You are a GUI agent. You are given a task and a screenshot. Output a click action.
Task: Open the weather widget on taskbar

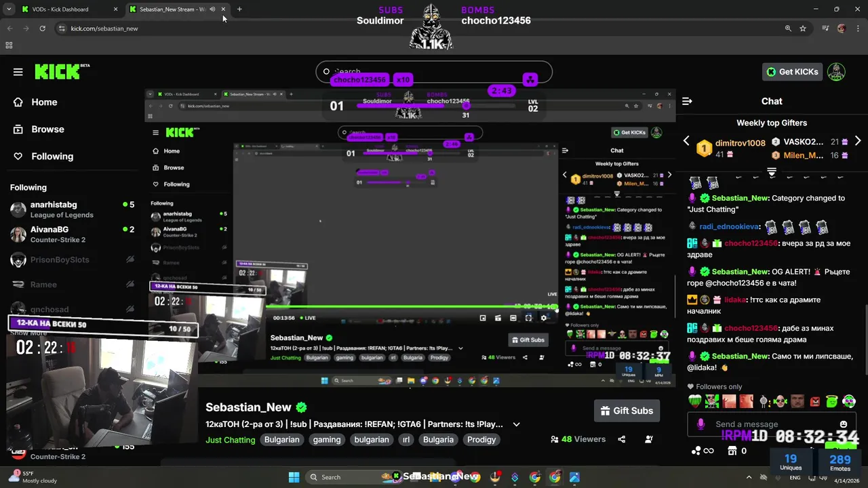click(33, 477)
